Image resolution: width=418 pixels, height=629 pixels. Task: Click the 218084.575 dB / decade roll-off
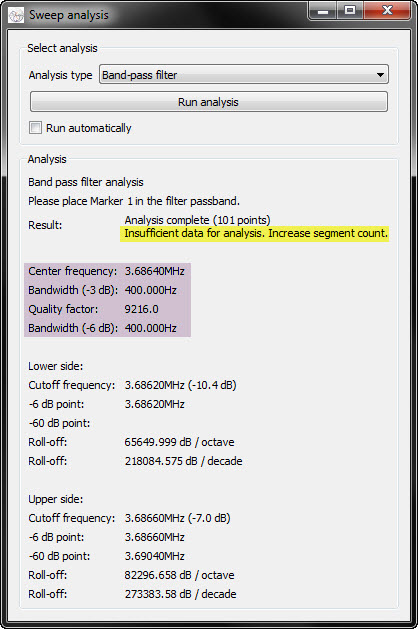pos(183,461)
